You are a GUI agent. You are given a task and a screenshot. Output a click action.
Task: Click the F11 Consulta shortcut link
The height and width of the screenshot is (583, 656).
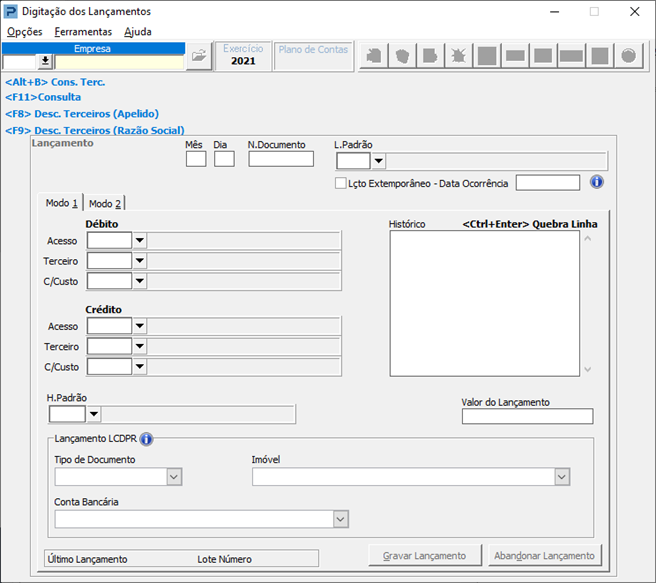coord(43,98)
